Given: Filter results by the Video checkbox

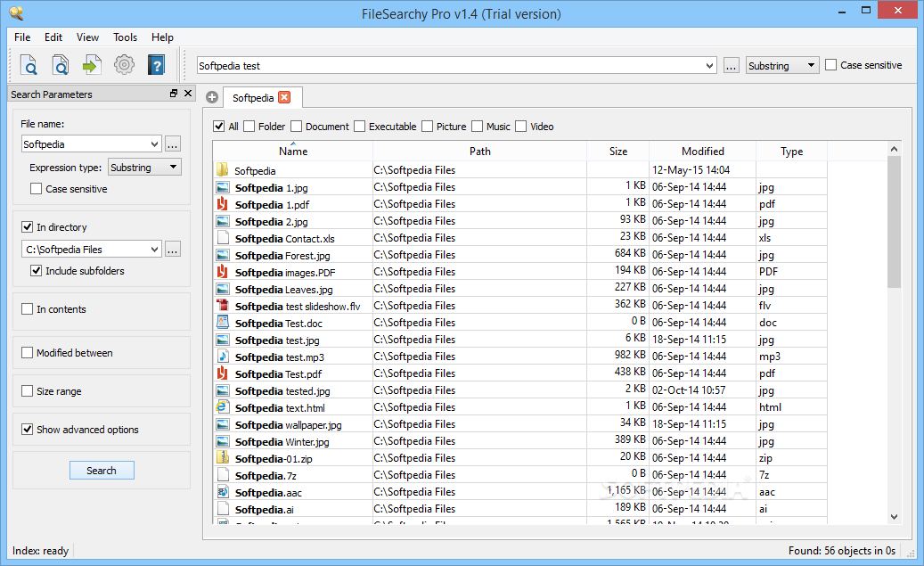Looking at the screenshot, I should click(x=521, y=127).
